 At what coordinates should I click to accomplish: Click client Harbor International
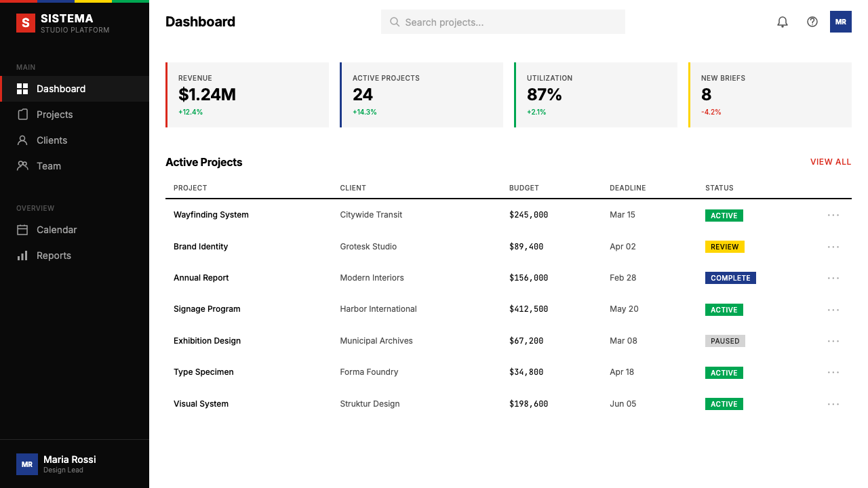pyautogui.click(x=378, y=309)
